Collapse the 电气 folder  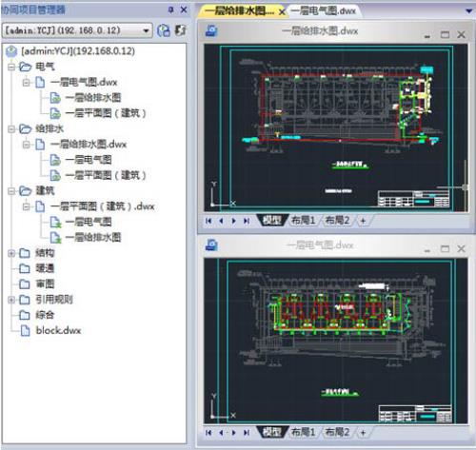point(11,67)
